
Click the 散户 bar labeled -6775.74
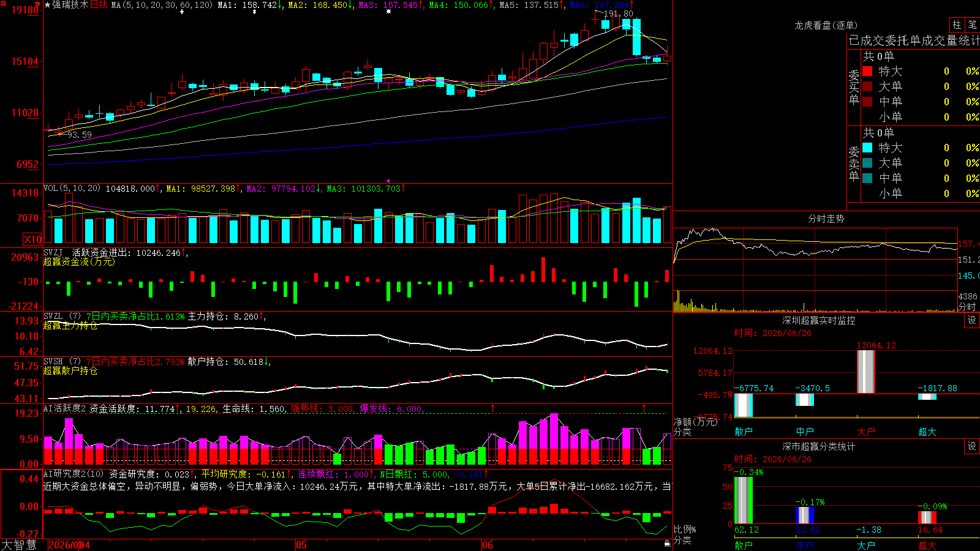(744, 405)
